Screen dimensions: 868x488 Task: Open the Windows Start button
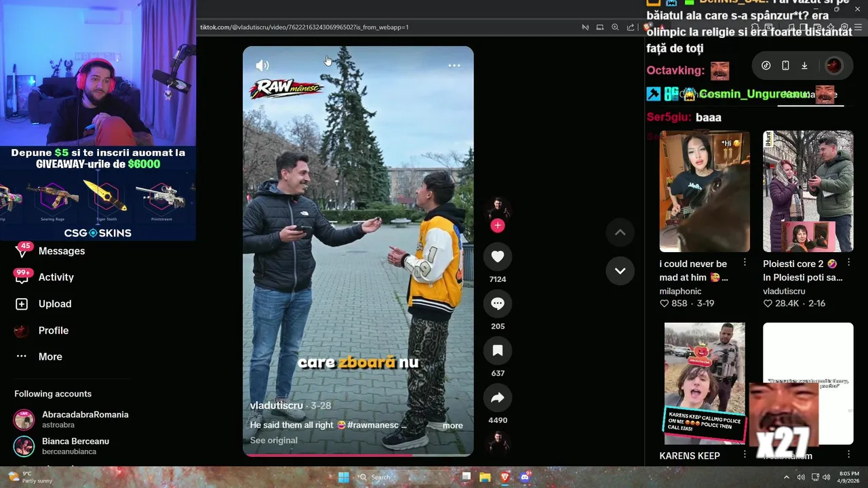pyautogui.click(x=344, y=477)
